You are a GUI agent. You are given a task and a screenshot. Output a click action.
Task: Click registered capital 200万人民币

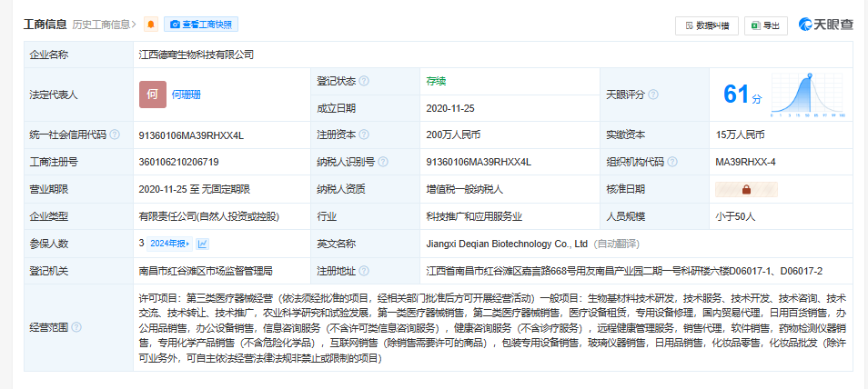pyautogui.click(x=452, y=135)
